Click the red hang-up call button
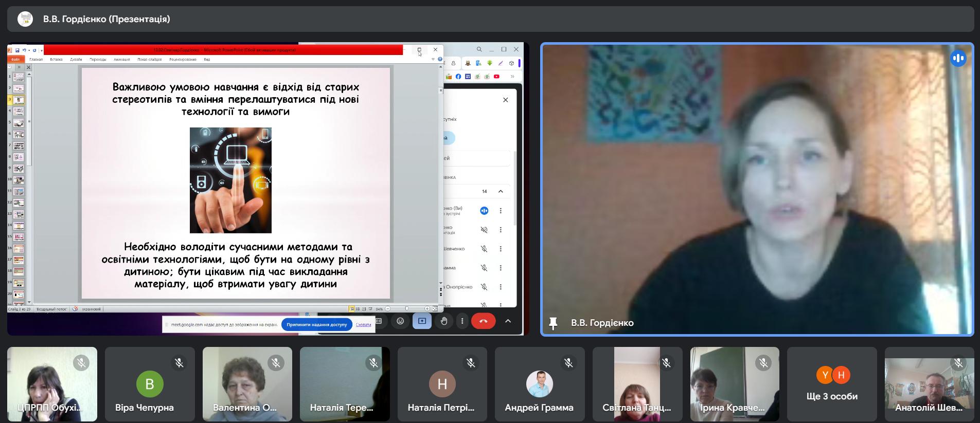 pyautogui.click(x=483, y=321)
